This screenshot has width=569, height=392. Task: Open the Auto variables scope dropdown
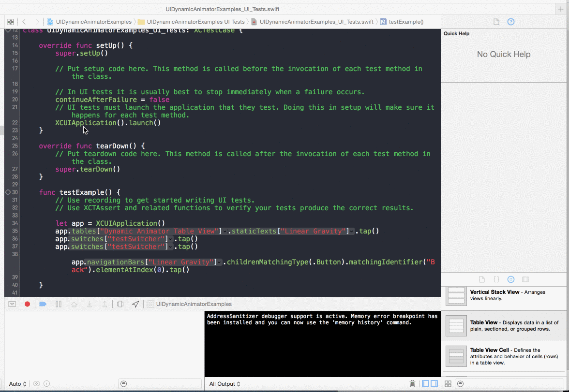[x=18, y=384]
